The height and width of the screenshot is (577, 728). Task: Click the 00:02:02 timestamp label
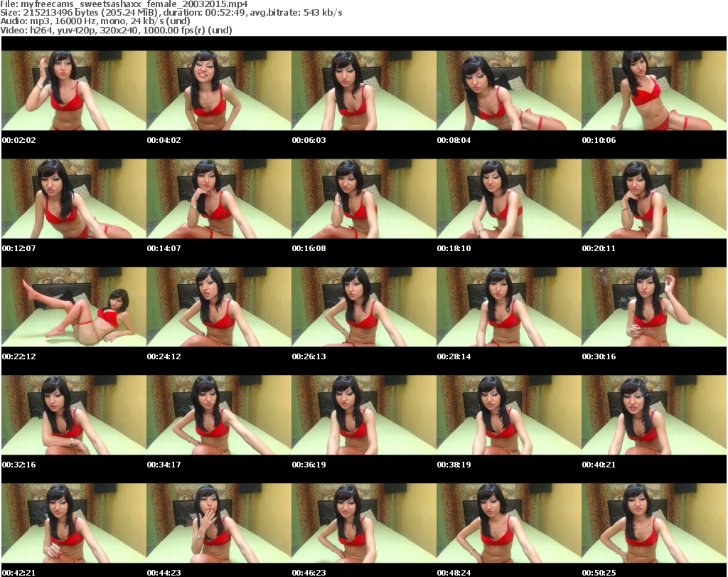(18, 140)
